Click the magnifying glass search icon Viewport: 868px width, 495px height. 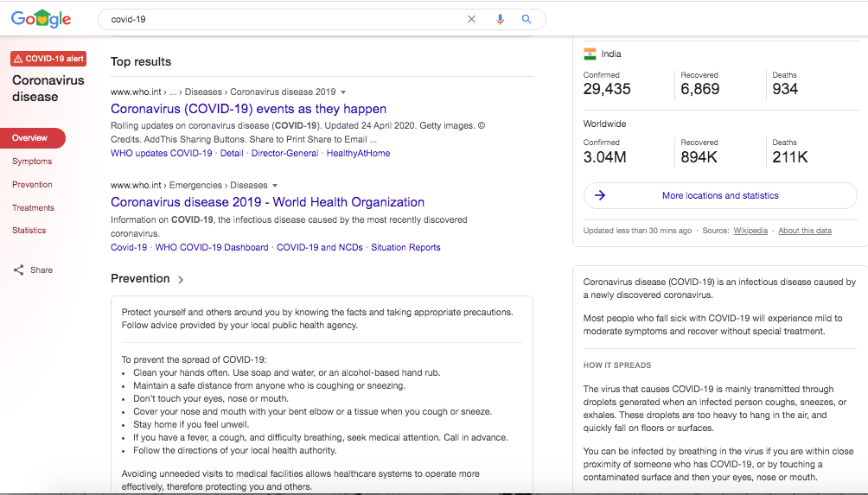(527, 19)
